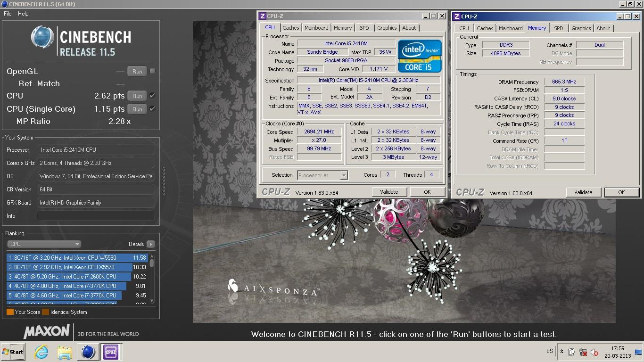Toggle the CPU (Single Core) checkbox
This screenshot has height=362, width=644.
(152, 109)
